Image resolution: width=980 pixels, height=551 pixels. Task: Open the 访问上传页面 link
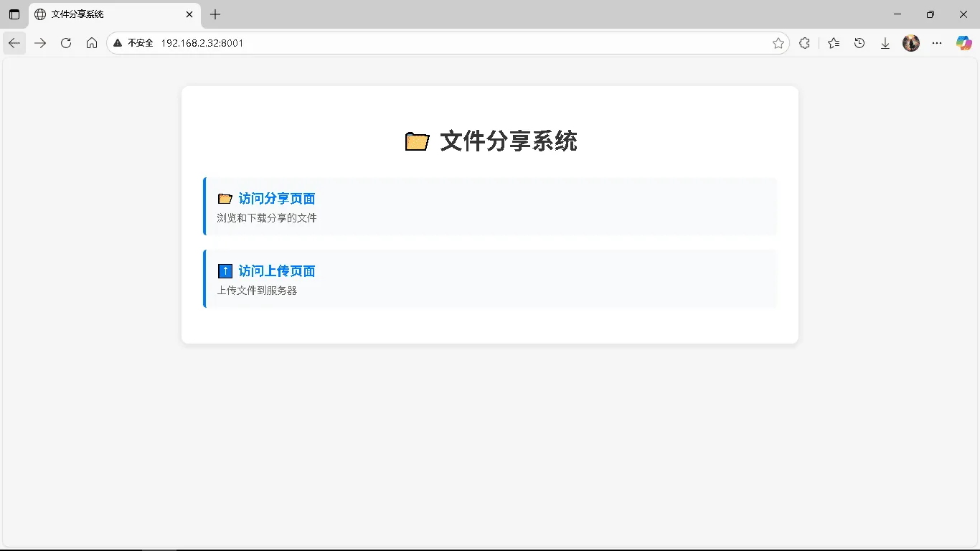(276, 270)
